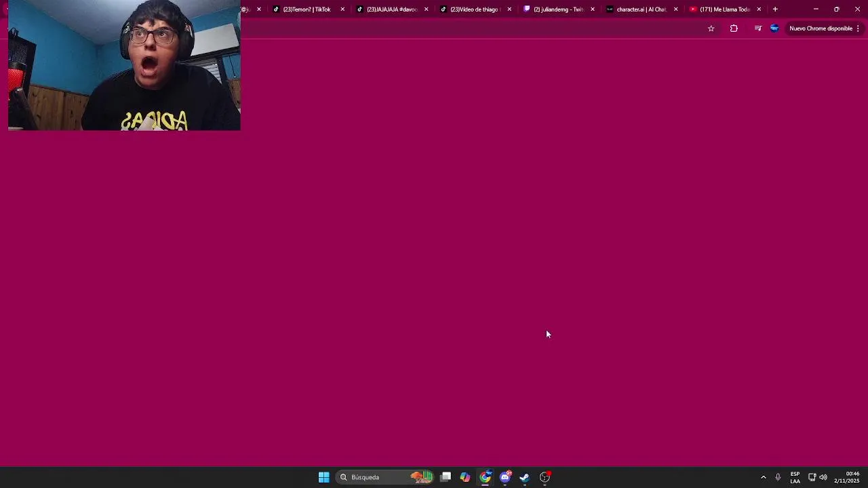This screenshot has width=868, height=488.
Task: Open the Chrome profile avatar
Action: [x=774, y=28]
